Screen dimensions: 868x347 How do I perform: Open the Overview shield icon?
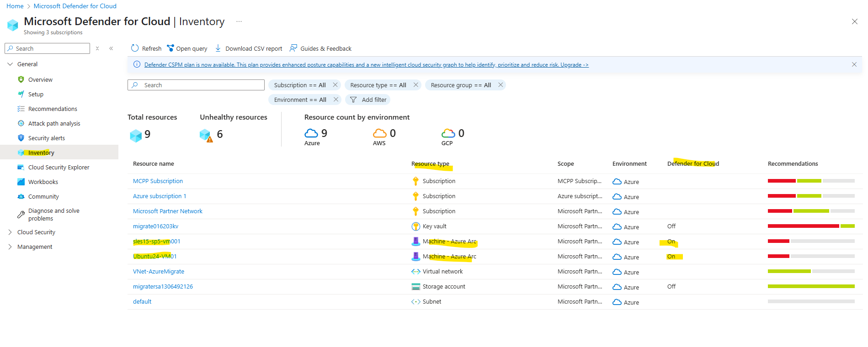click(x=21, y=79)
